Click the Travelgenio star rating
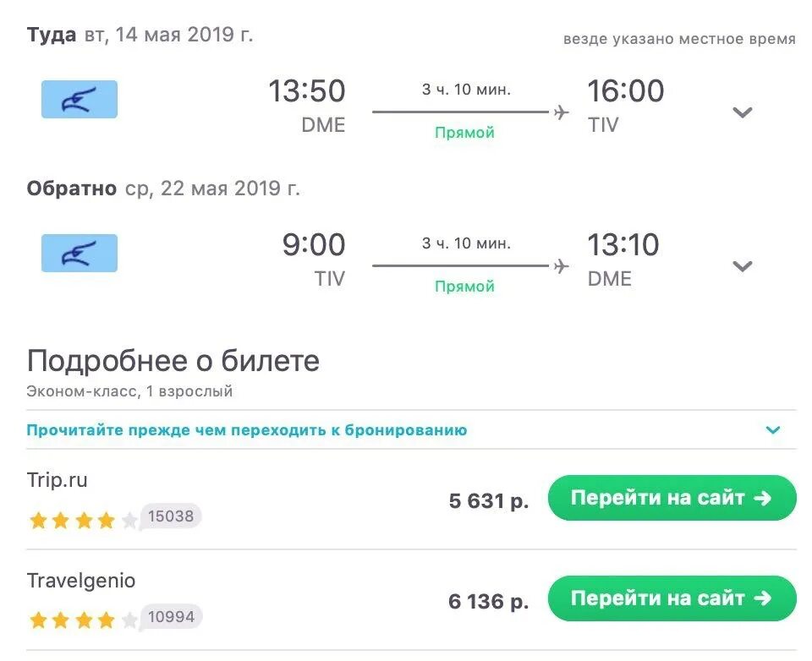The width and height of the screenshot is (812, 661). [x=83, y=620]
